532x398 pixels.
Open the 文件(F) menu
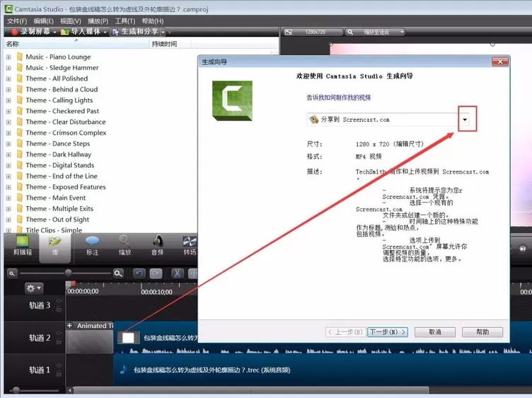[17, 21]
